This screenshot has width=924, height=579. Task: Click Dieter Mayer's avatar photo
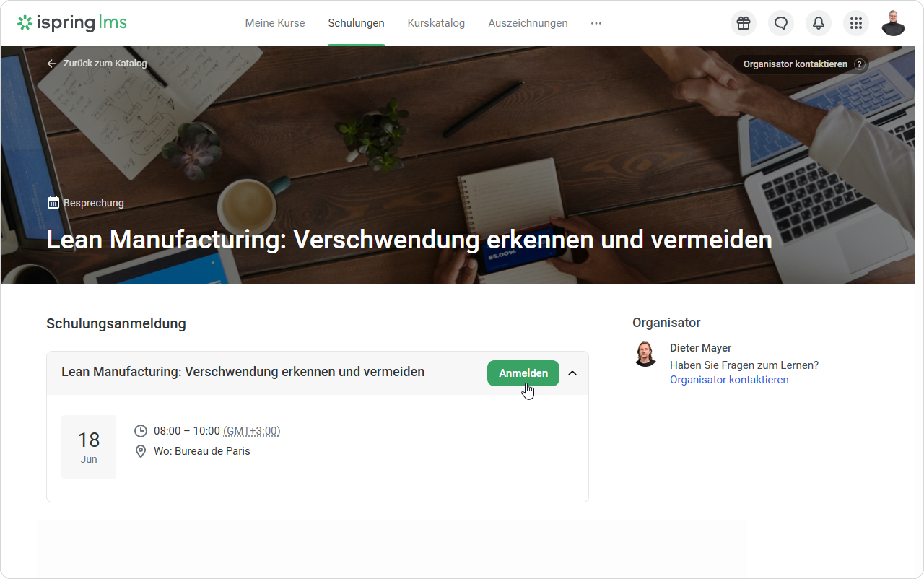(645, 354)
